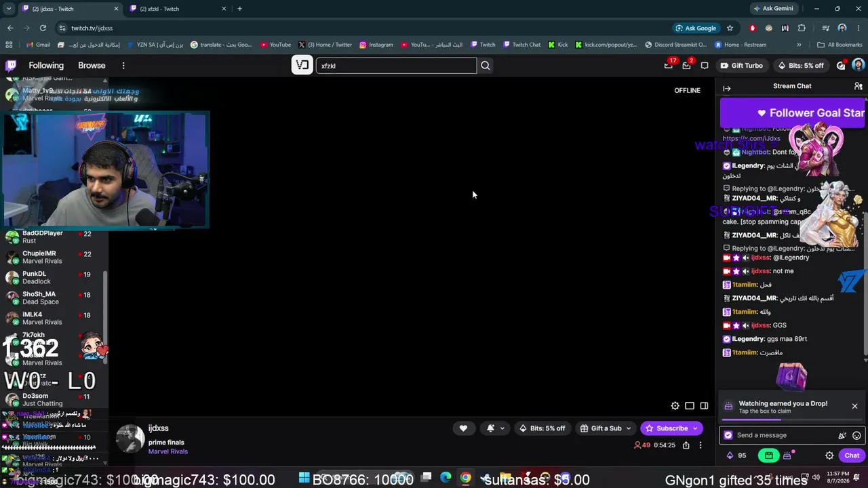Open the All Bookmarks folder
Image resolution: width=868 pixels, height=488 pixels.
840,45
